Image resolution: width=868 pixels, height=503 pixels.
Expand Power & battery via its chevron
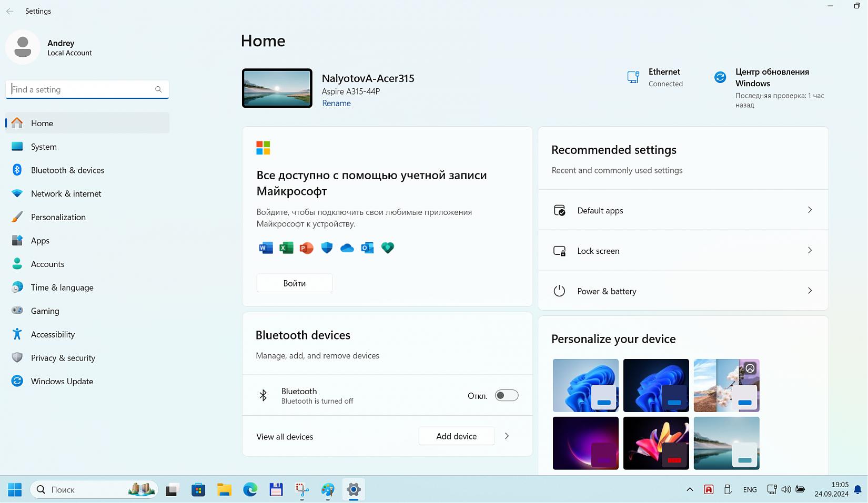(x=810, y=291)
